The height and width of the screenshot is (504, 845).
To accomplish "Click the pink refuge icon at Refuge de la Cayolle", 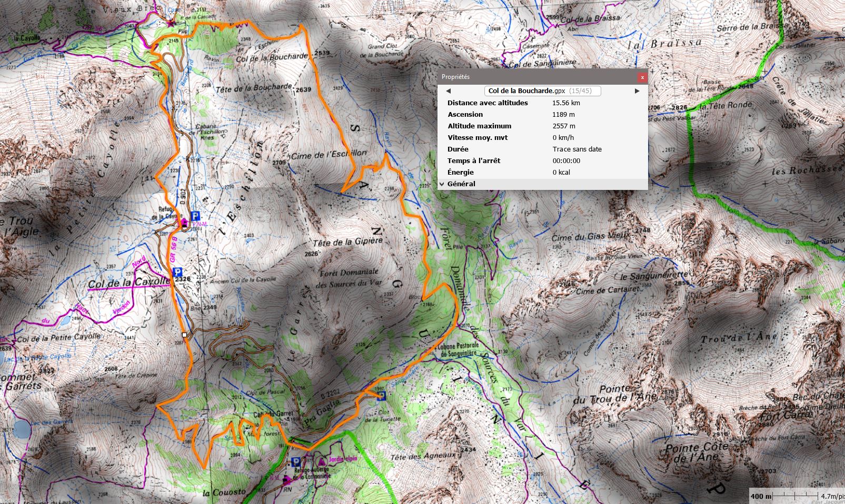I will pyautogui.click(x=184, y=222).
